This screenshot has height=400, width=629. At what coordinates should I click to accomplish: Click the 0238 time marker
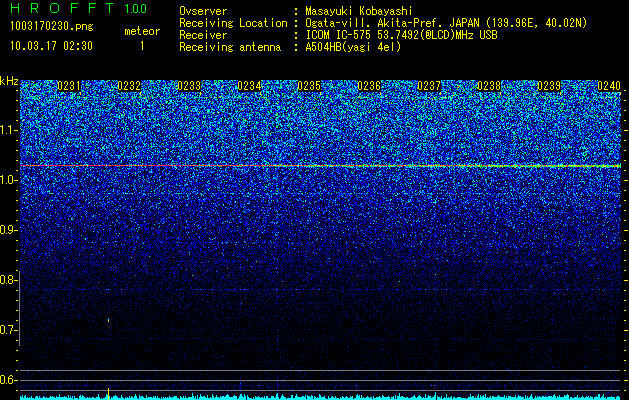489,86
